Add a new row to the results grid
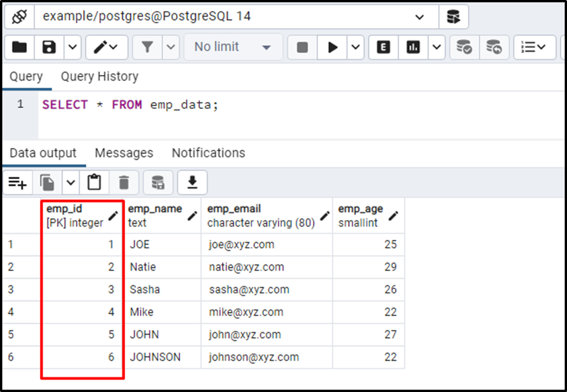567x392 pixels. (18, 182)
